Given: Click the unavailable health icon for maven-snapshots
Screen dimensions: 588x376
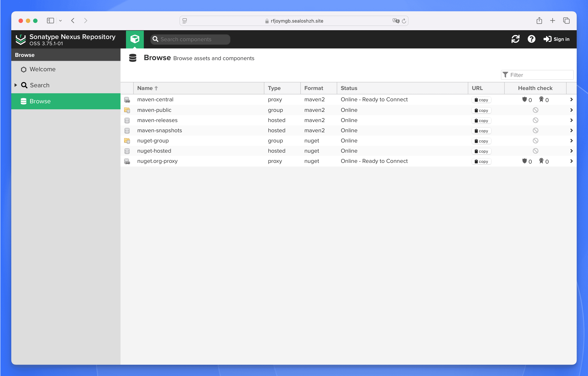Looking at the screenshot, I should [535, 131].
